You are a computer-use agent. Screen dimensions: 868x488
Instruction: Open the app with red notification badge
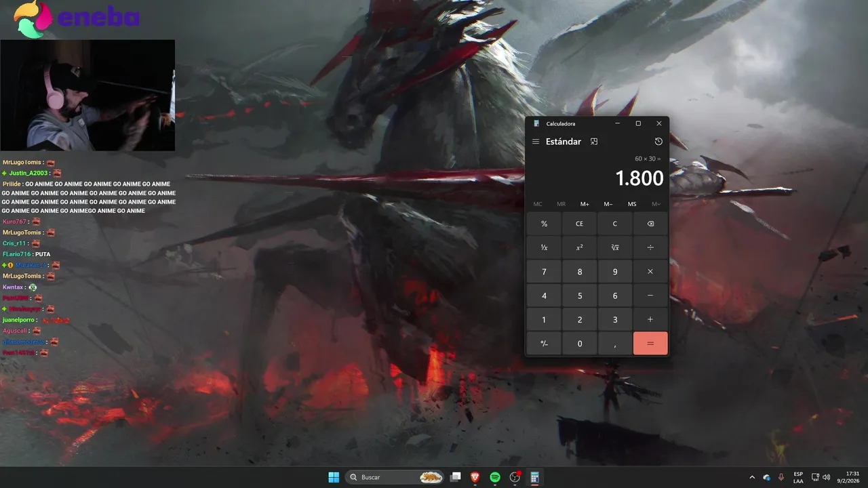pos(515,477)
